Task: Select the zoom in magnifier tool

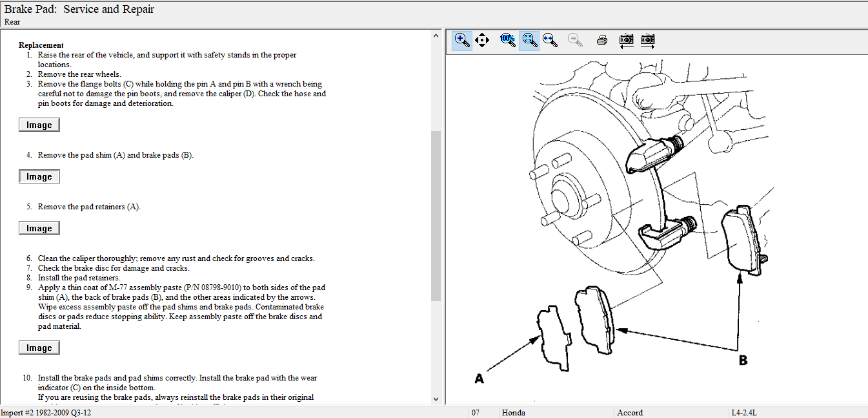Action: click(x=462, y=40)
